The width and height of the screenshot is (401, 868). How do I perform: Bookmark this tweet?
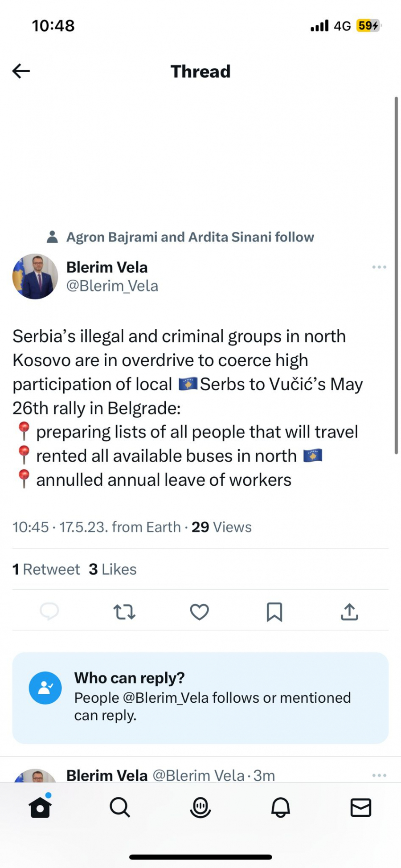tap(274, 612)
